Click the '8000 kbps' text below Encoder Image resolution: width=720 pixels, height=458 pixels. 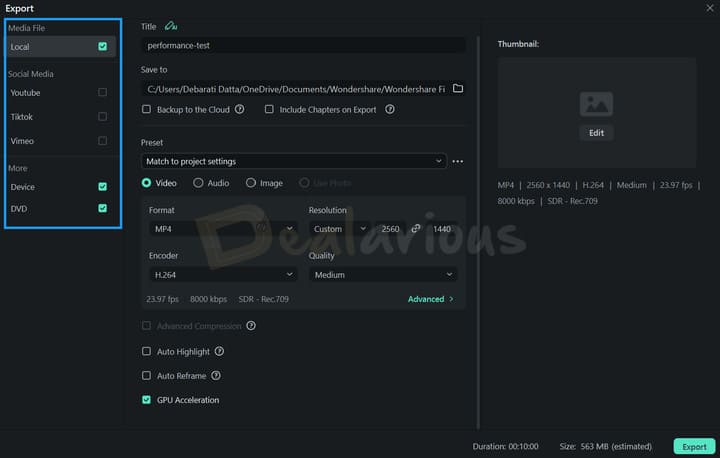point(208,299)
